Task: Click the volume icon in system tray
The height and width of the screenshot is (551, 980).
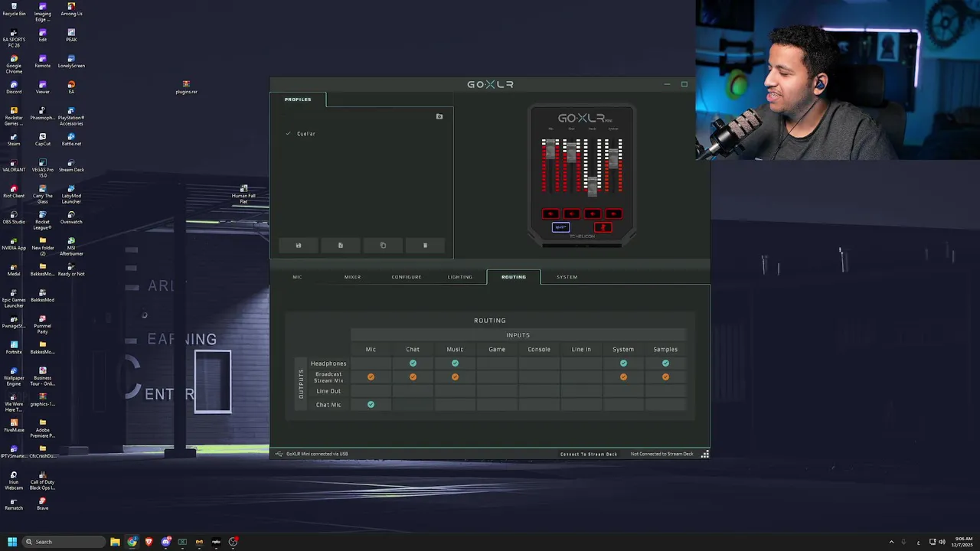Action: (942, 542)
